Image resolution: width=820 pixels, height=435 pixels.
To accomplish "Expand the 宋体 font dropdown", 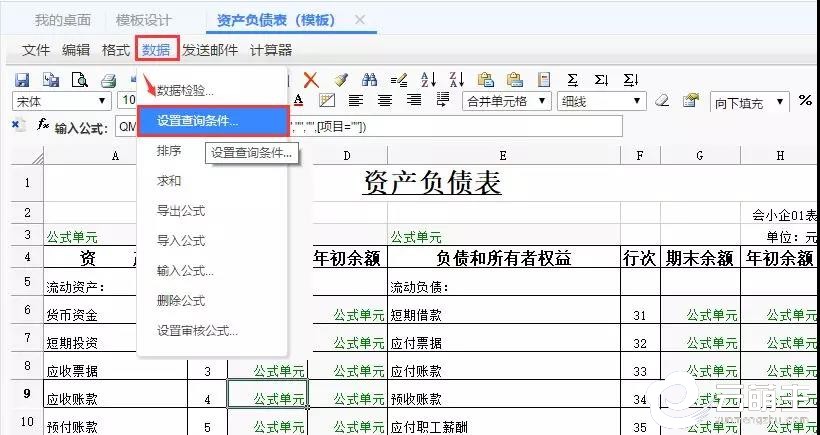I will pos(102,101).
